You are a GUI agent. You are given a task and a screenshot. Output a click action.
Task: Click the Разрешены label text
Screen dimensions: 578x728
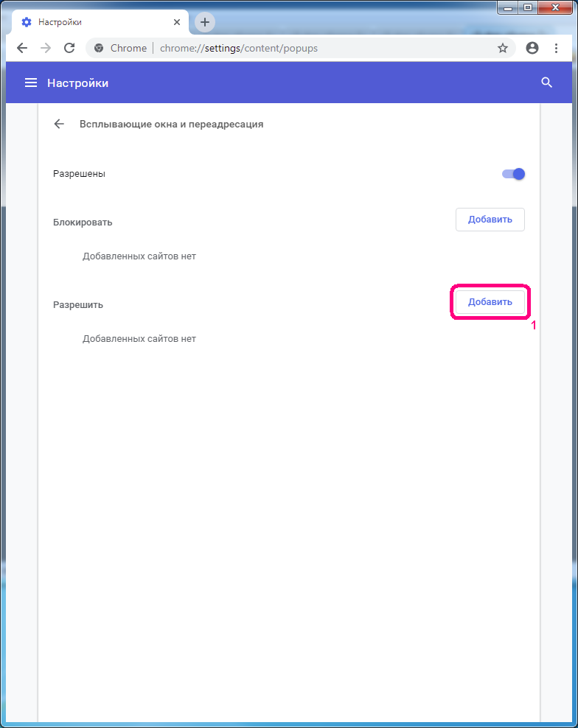(79, 174)
